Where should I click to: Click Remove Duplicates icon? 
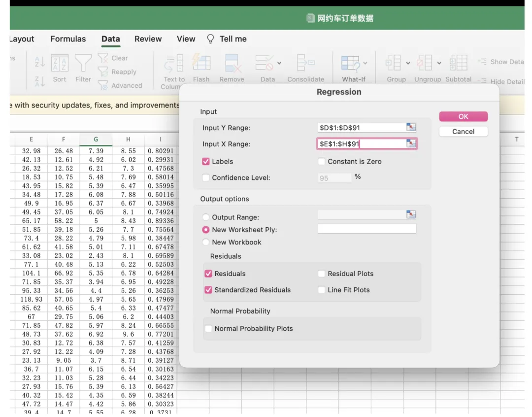click(233, 63)
